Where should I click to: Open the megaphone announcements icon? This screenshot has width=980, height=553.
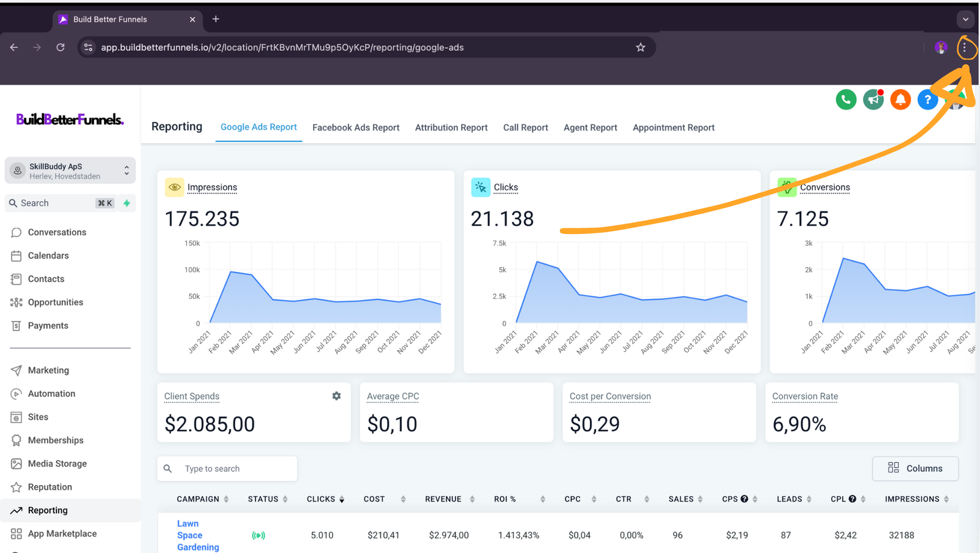coord(873,99)
